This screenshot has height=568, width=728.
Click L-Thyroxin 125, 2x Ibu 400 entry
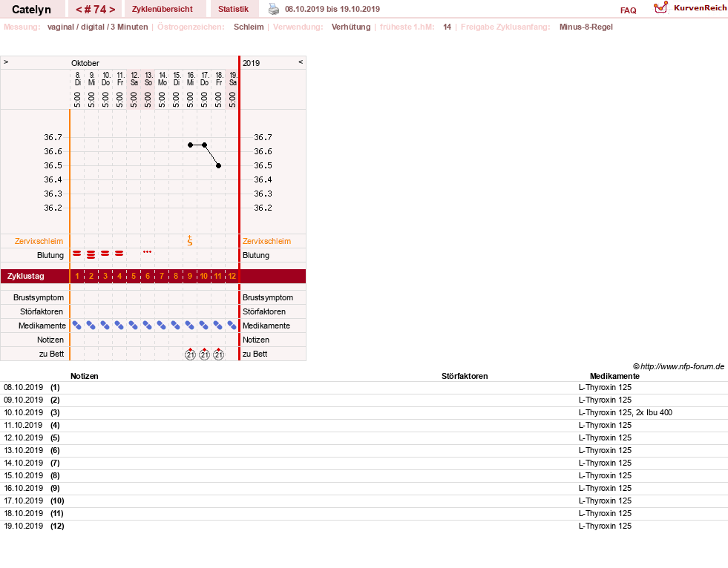pyautogui.click(x=626, y=412)
